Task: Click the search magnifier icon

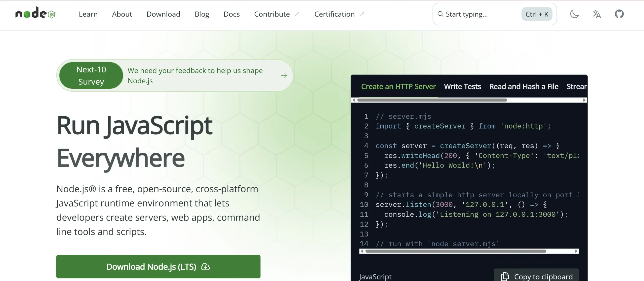Action: (x=440, y=14)
